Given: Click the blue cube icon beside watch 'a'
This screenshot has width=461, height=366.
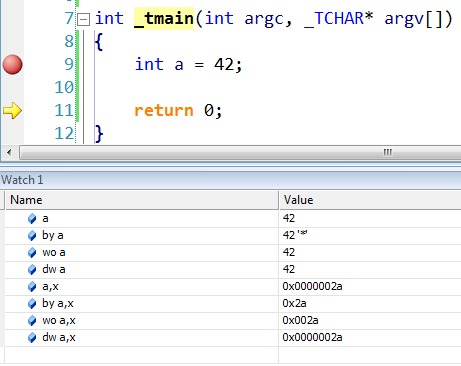Looking at the screenshot, I should (32, 219).
